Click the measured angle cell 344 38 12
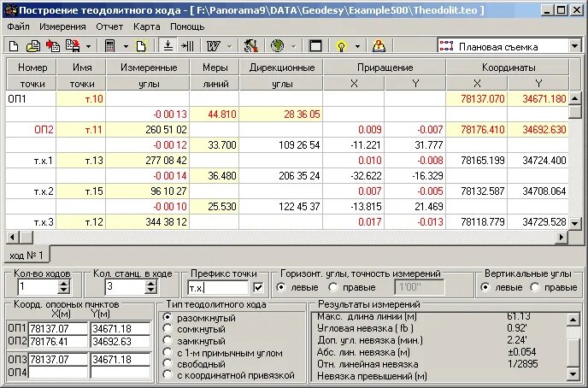Image resolution: width=588 pixels, height=388 pixels. pyautogui.click(x=148, y=222)
